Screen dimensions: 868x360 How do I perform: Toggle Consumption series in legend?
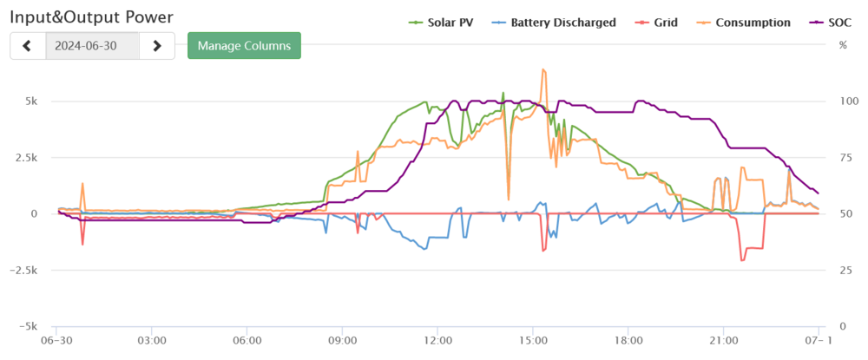click(753, 23)
